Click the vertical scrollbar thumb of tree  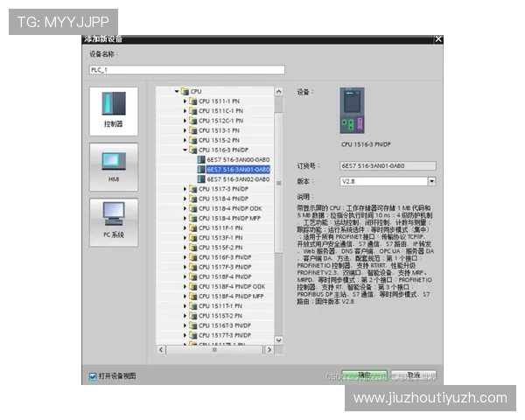[278, 183]
